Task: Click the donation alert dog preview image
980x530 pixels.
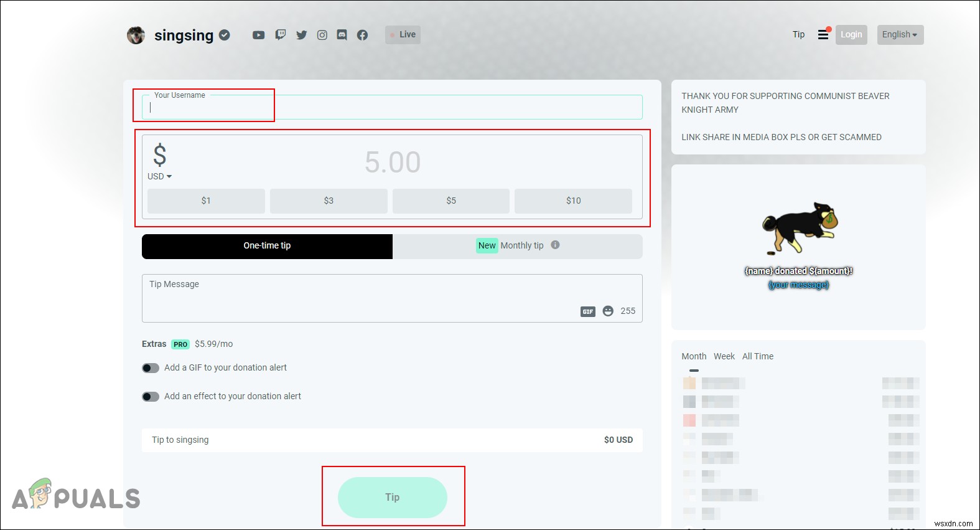Action: [800, 227]
